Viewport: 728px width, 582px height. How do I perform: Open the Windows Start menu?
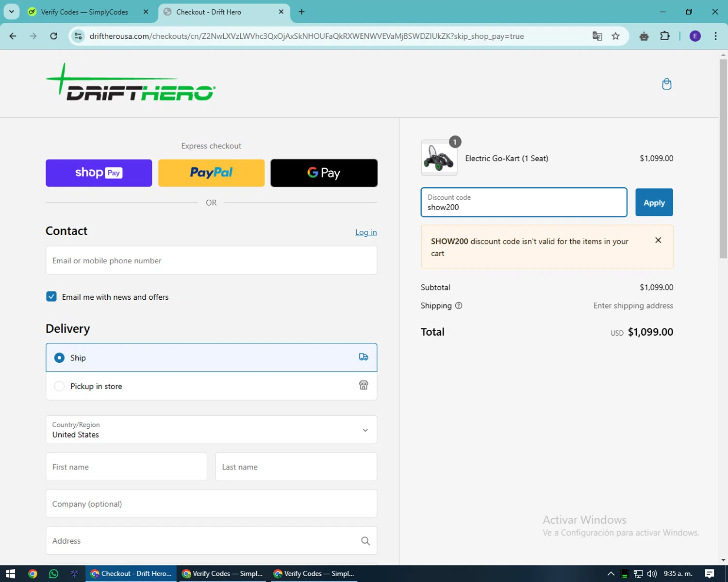pyautogui.click(x=10, y=574)
